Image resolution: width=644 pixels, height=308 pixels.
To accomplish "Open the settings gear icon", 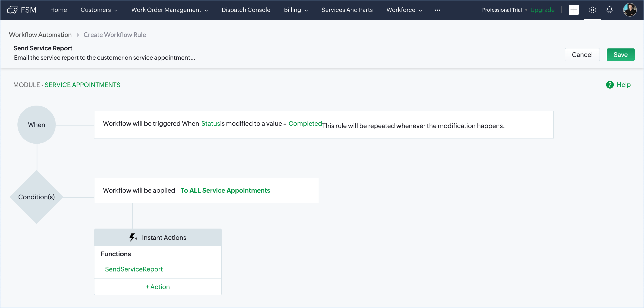I will point(592,10).
